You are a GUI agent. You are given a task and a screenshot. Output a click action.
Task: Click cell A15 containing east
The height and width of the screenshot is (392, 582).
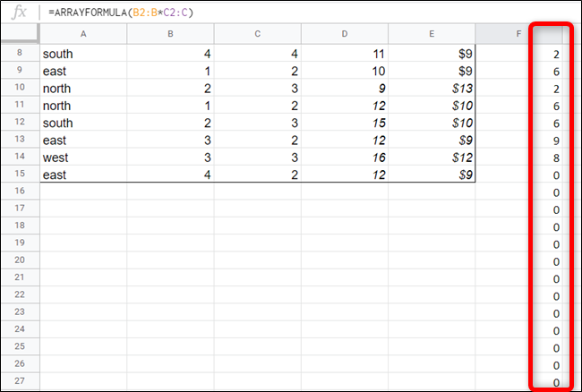tap(83, 174)
